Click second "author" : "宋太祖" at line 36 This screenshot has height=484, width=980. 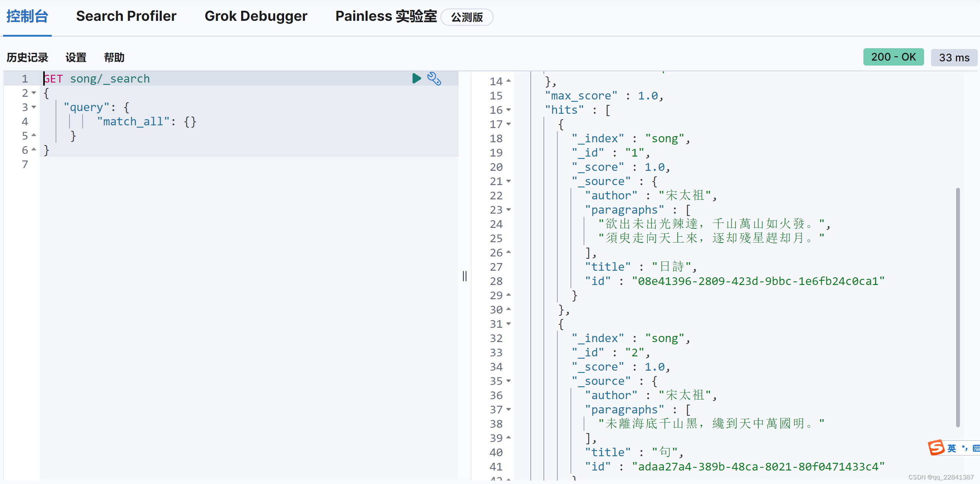coord(651,395)
